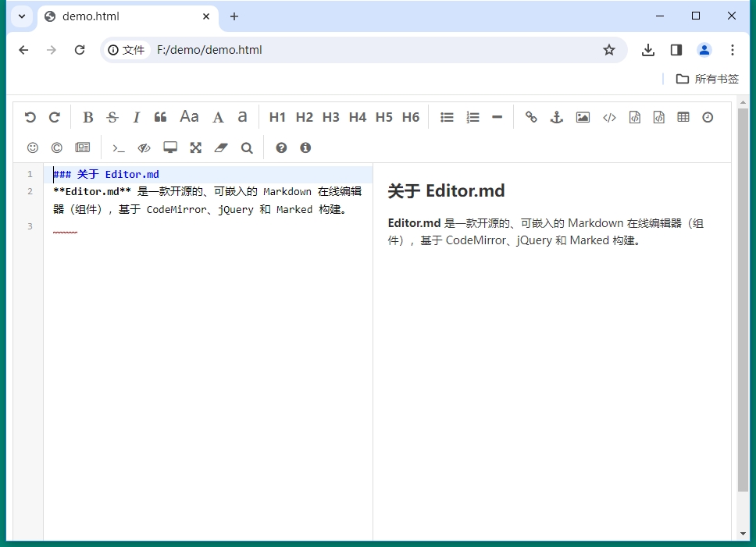Click the page vertical scrollbar thumb
This screenshot has height=547, width=756.
pyautogui.click(x=743, y=300)
